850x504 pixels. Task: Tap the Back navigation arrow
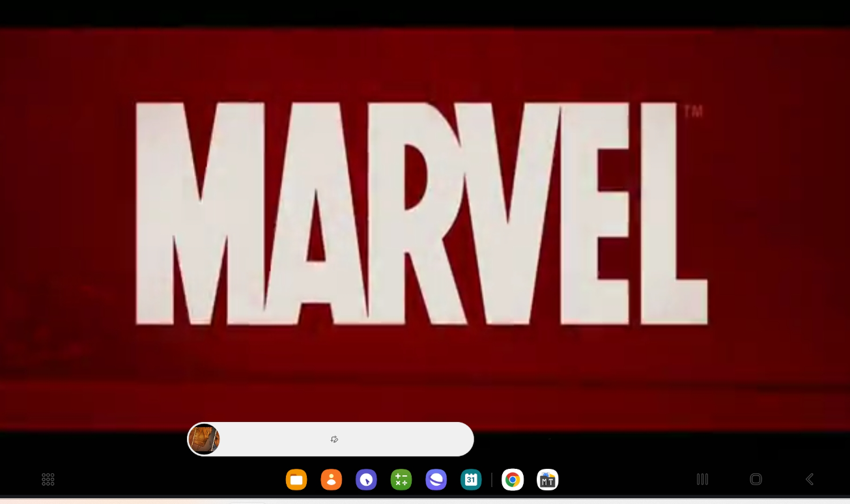click(810, 479)
